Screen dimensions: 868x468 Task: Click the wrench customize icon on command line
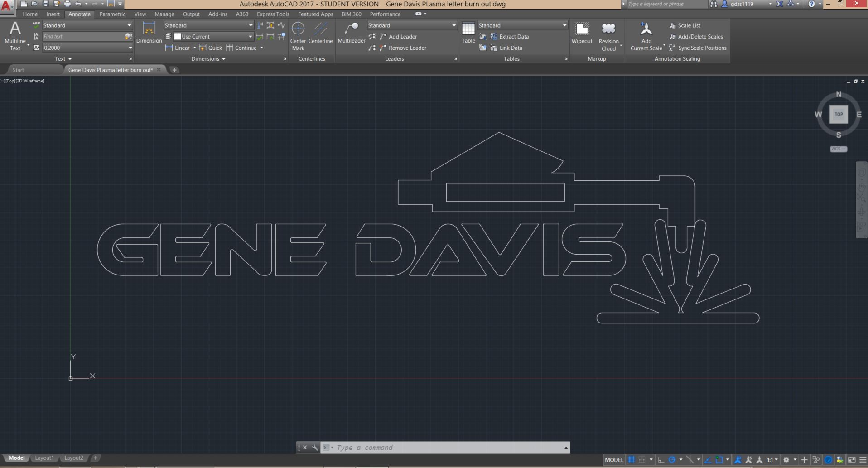pyautogui.click(x=315, y=448)
